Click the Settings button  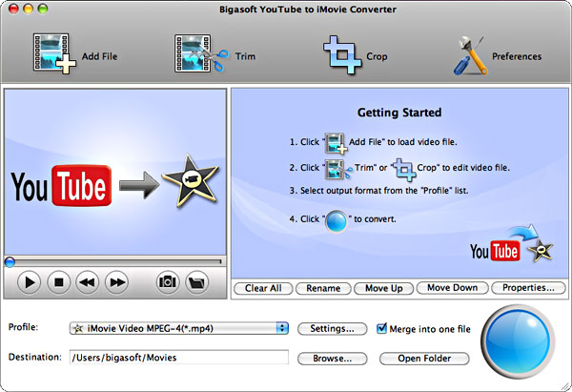coord(332,328)
